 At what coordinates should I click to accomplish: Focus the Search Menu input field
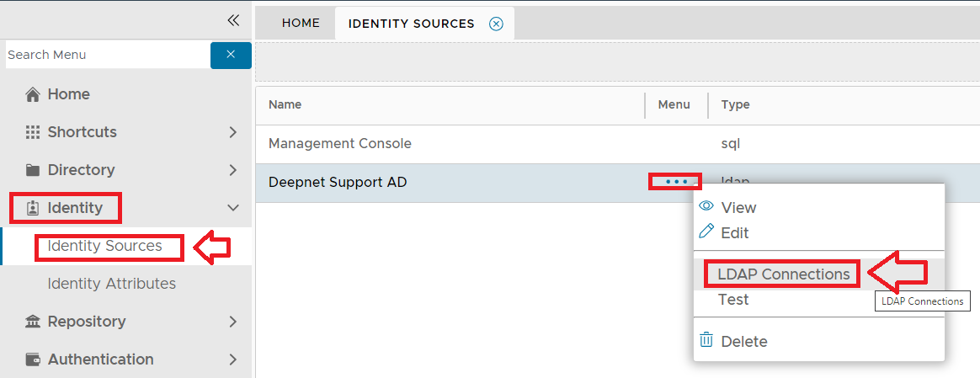106,55
